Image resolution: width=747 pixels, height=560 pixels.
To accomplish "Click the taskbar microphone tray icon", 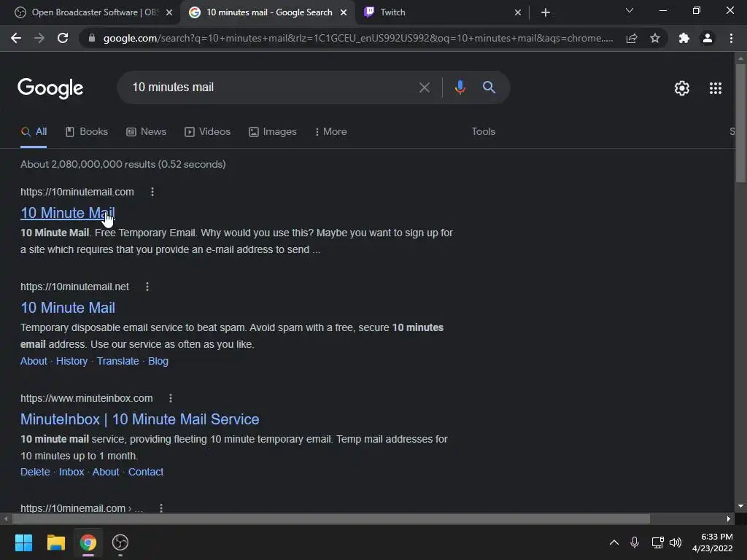I will [x=635, y=542].
